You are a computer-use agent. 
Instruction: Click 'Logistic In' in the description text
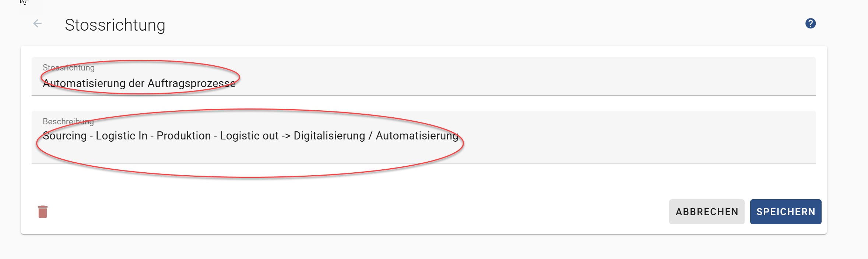(x=122, y=136)
